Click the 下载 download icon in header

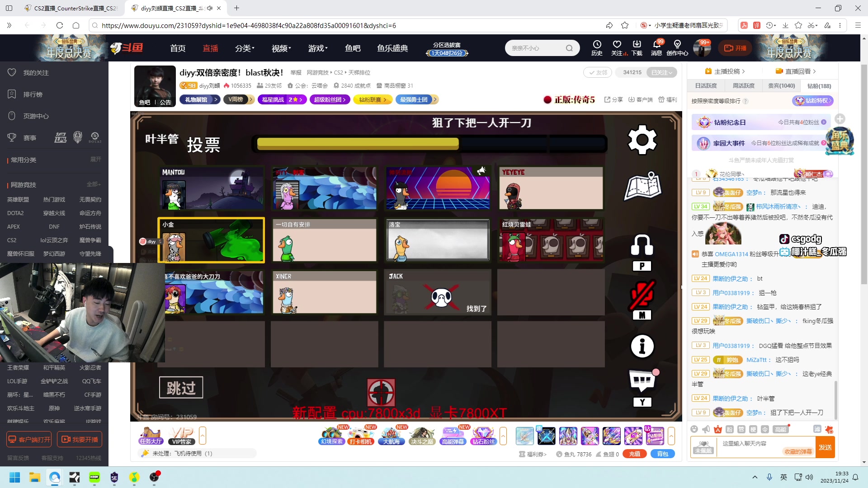point(637,47)
